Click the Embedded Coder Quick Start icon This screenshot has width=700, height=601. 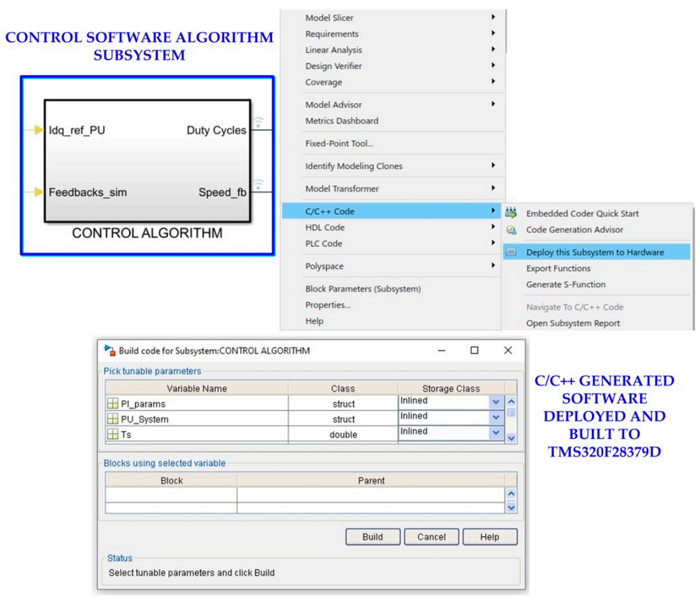click(511, 213)
